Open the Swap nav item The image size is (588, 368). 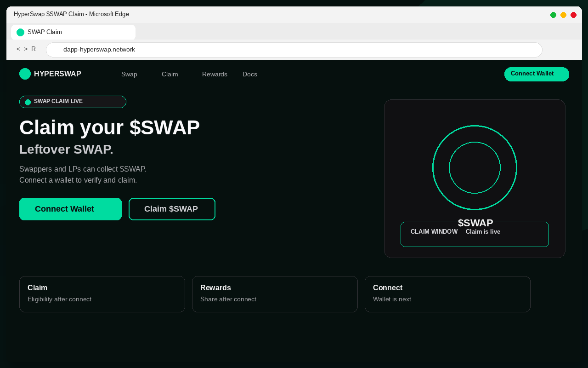coord(129,74)
